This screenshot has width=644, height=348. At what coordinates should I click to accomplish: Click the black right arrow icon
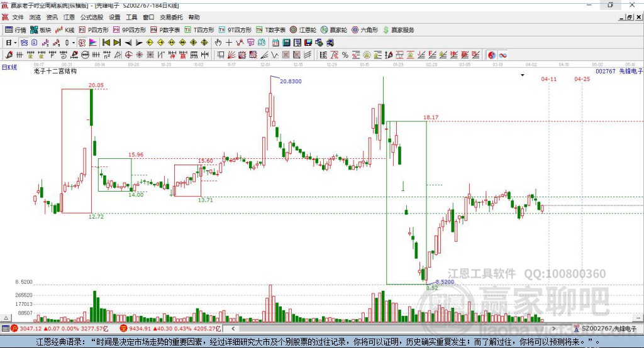click(x=139, y=43)
